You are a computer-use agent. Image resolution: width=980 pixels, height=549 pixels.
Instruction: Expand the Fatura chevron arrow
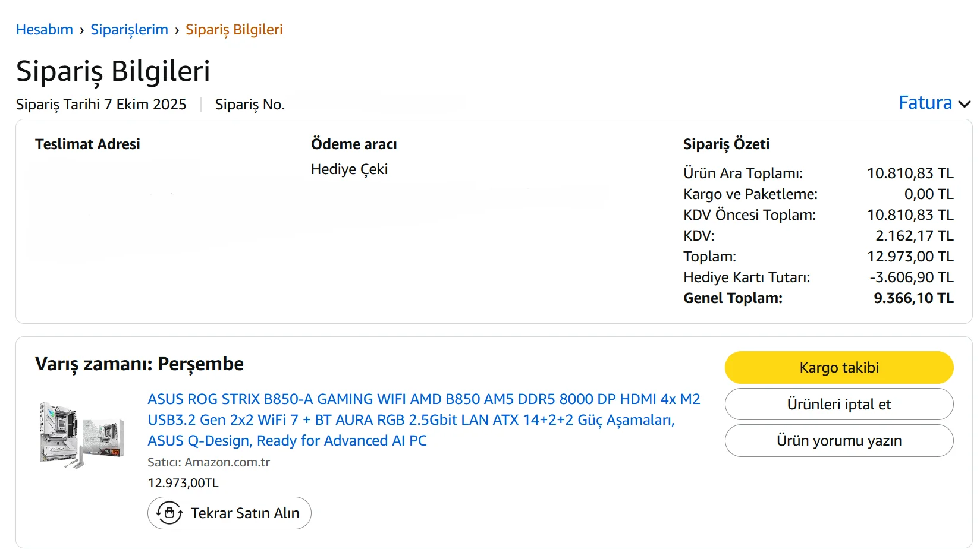[965, 104]
